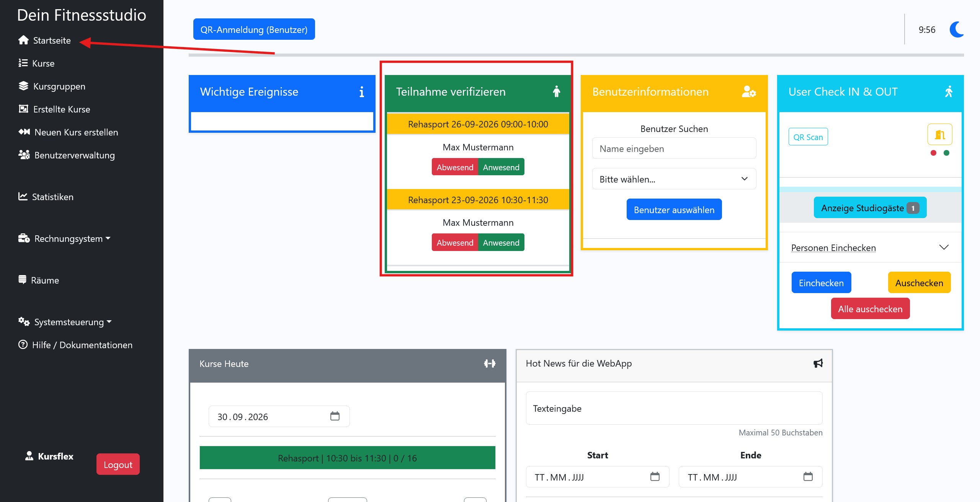Click the yellow door icon button
This screenshot has width=980, height=502.
940,134
